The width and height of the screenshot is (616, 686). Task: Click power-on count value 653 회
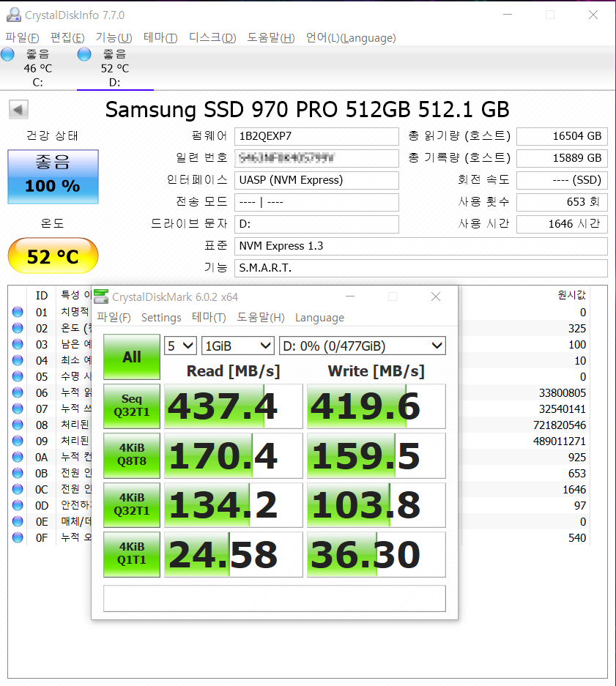562,201
